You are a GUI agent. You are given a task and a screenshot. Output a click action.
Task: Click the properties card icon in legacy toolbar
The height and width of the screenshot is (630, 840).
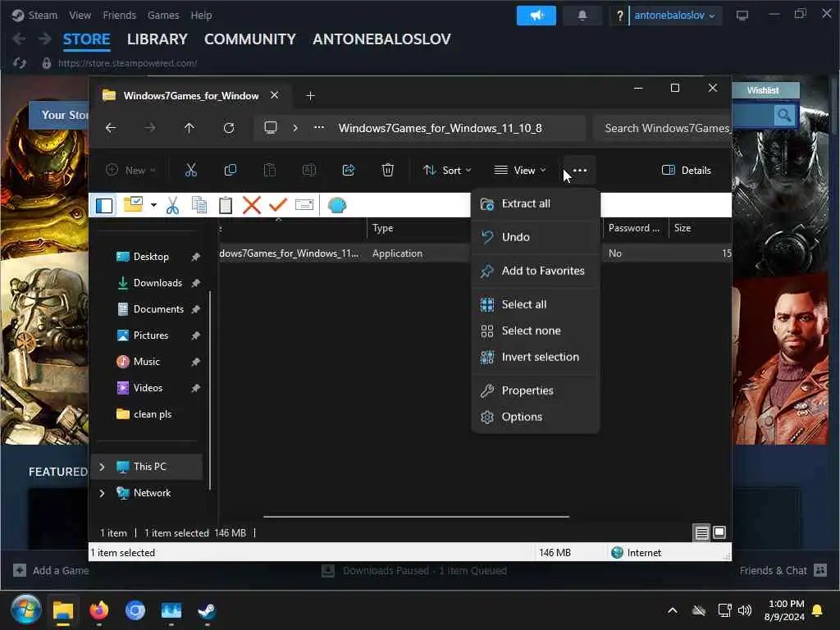tap(304, 205)
